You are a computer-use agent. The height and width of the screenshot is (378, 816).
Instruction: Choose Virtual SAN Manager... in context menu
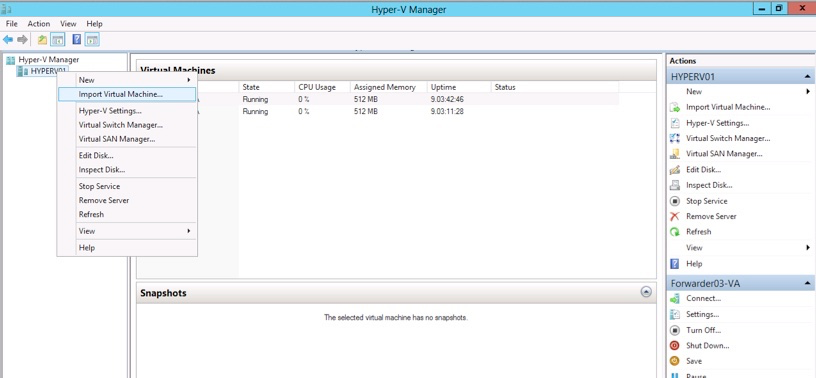(x=127, y=139)
